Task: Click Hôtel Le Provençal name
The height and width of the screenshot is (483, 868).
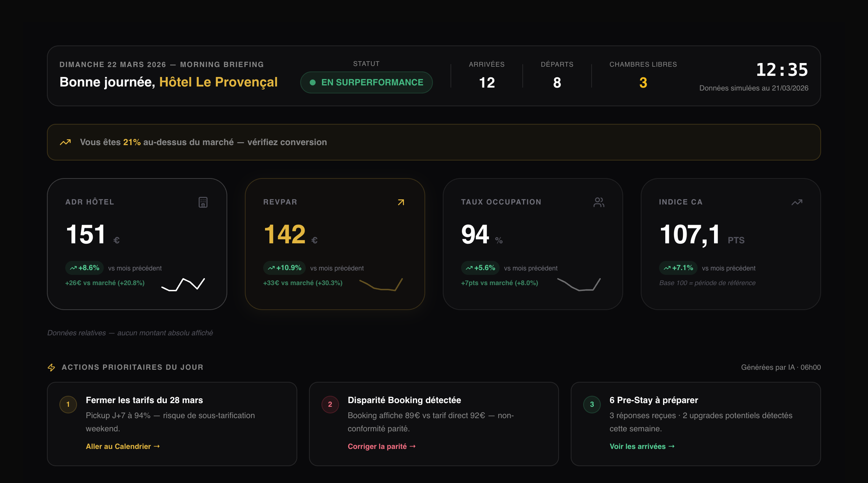Action: pyautogui.click(x=218, y=82)
